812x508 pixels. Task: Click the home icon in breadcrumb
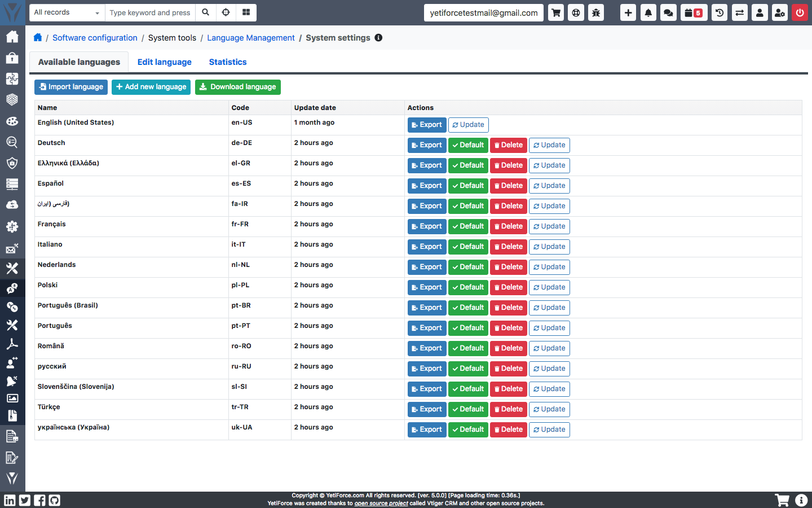point(38,37)
